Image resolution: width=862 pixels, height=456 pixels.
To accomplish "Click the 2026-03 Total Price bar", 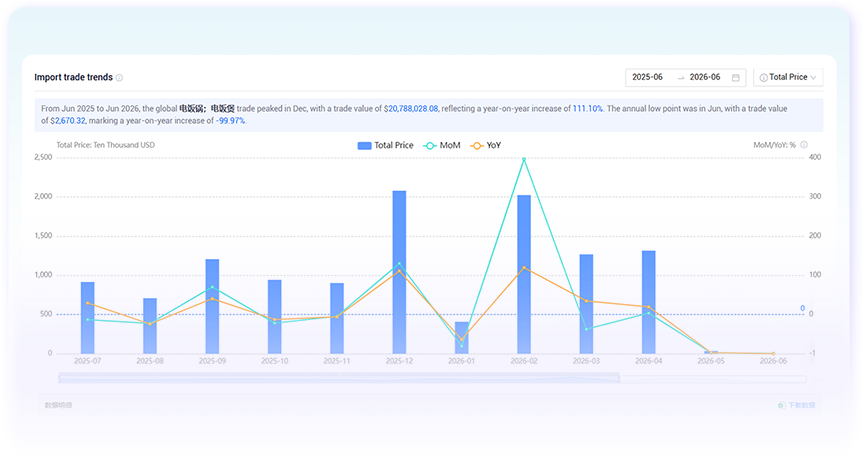I will tap(586, 304).
